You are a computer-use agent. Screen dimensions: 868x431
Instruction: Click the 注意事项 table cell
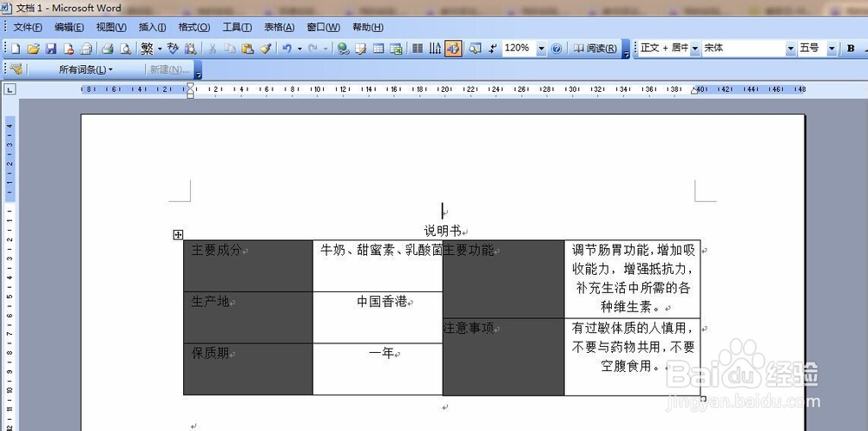[503, 356]
